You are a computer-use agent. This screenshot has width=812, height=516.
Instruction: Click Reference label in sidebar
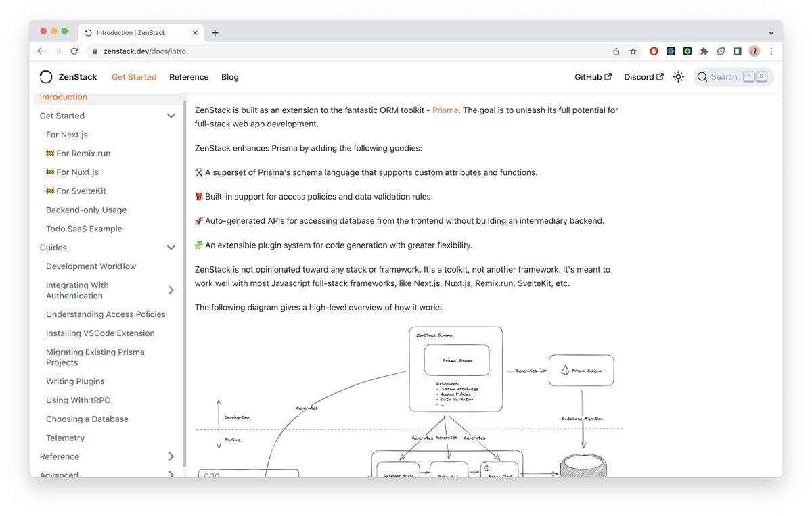[60, 456]
